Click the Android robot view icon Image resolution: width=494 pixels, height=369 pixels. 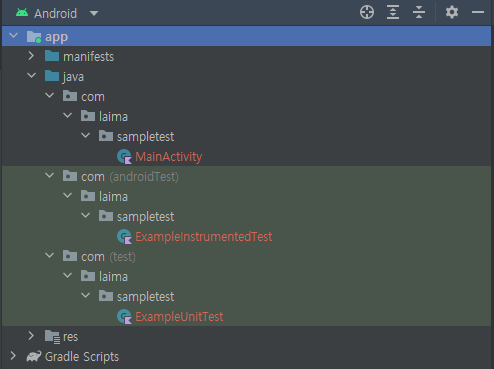(x=22, y=13)
